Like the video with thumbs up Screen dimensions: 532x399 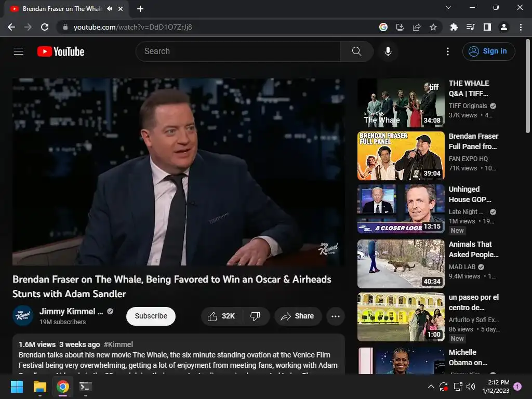[x=221, y=316]
